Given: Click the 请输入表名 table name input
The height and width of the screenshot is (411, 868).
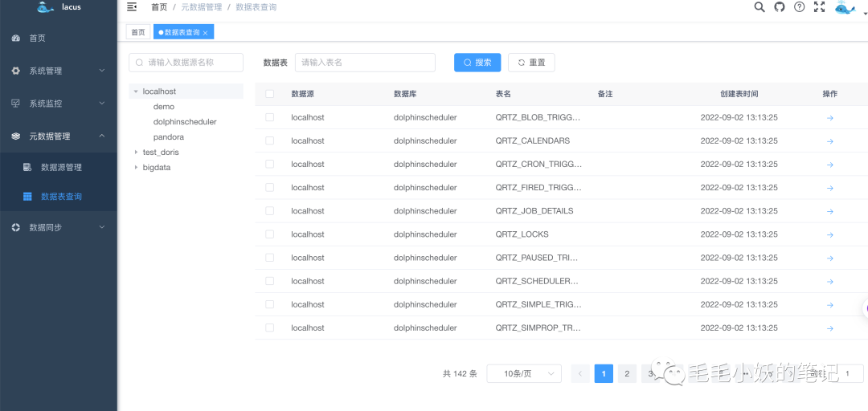Looking at the screenshot, I should tap(366, 63).
